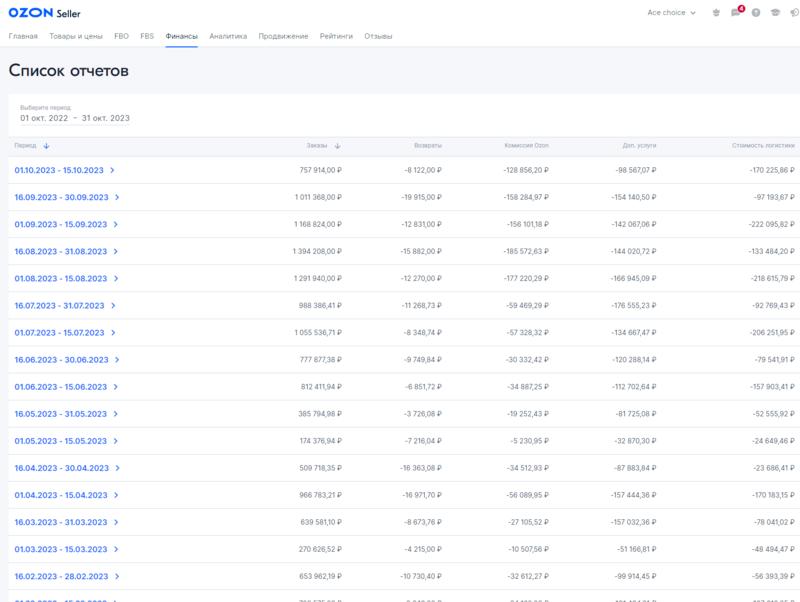The height and width of the screenshot is (602, 800).
Task: Open the graduation cap training icon
Action: coord(775,13)
